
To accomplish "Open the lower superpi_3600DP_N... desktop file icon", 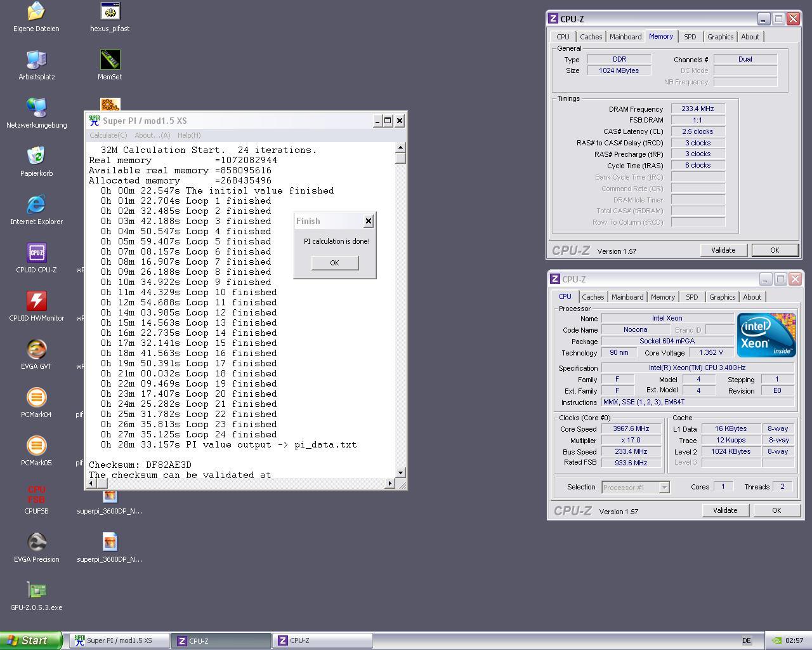I will [x=110, y=542].
